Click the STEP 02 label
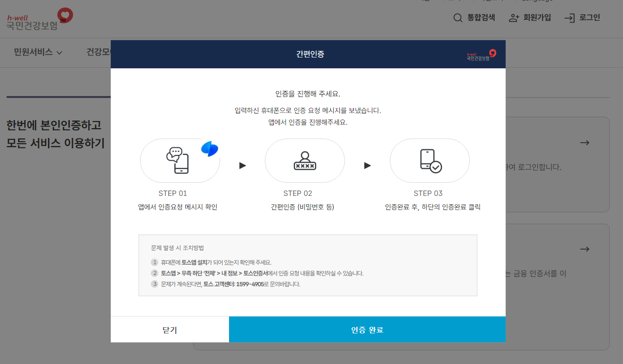Screen dimensions: 623x364 (297, 194)
